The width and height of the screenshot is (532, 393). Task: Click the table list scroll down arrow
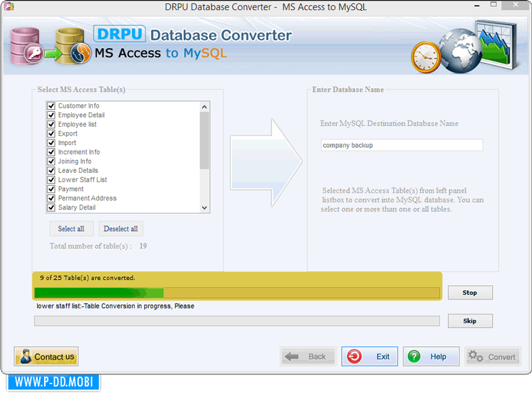[x=204, y=207]
